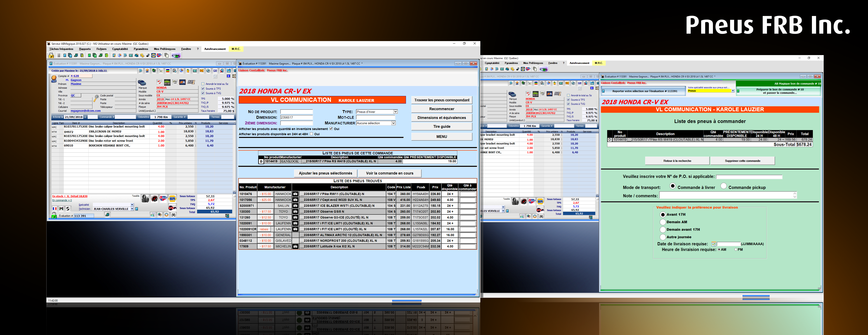The height and width of the screenshot is (335, 868).
Task: Open customer profile icon beside Compte # field
Action: click(x=54, y=79)
